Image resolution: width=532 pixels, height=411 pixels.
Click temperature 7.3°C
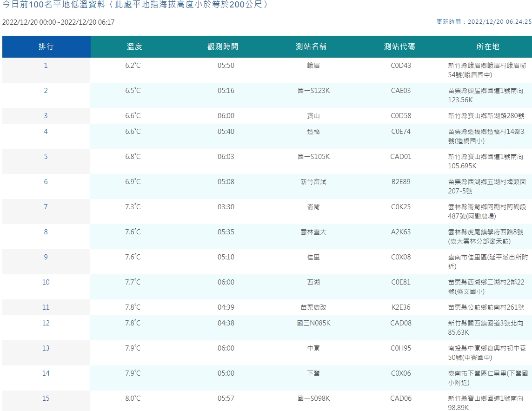(x=133, y=207)
